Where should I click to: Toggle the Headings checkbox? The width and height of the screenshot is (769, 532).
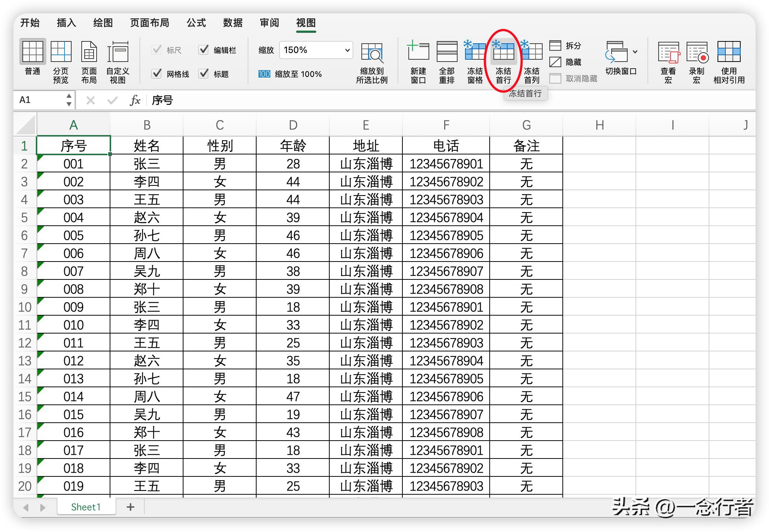(204, 73)
